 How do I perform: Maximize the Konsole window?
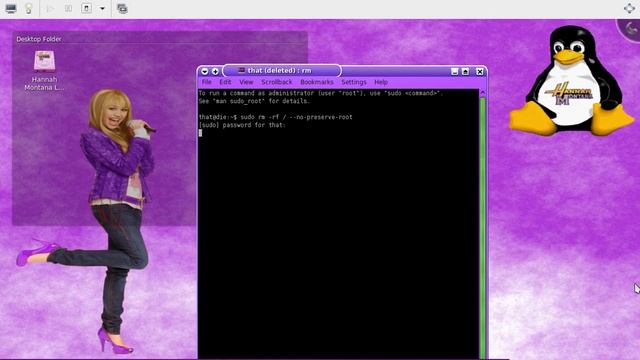click(x=465, y=71)
